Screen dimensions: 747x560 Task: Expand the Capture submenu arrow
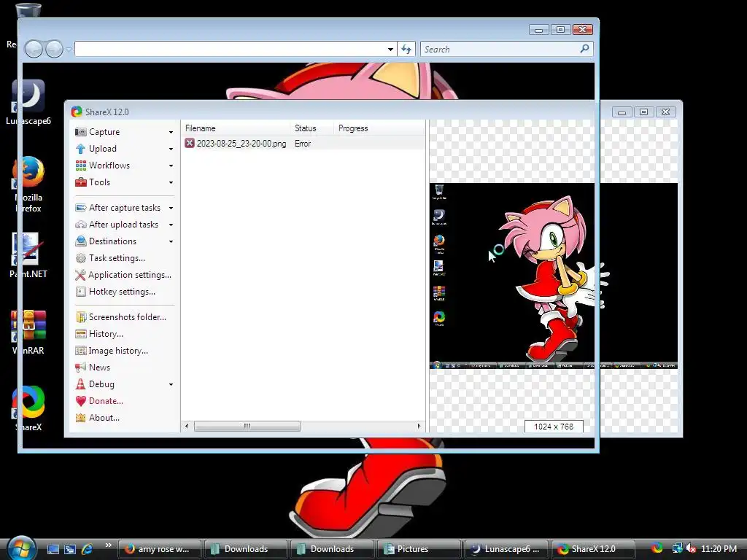171,133
